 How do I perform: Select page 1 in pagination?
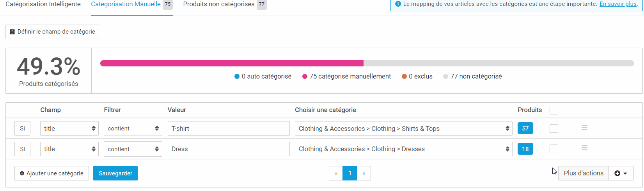[350, 173]
